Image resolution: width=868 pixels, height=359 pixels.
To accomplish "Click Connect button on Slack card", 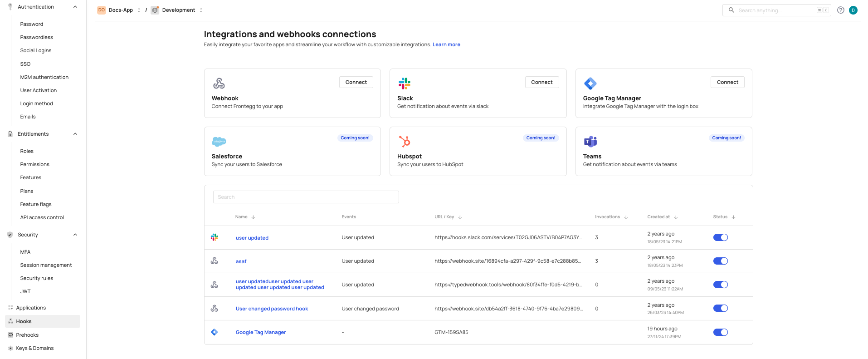I will (x=541, y=82).
